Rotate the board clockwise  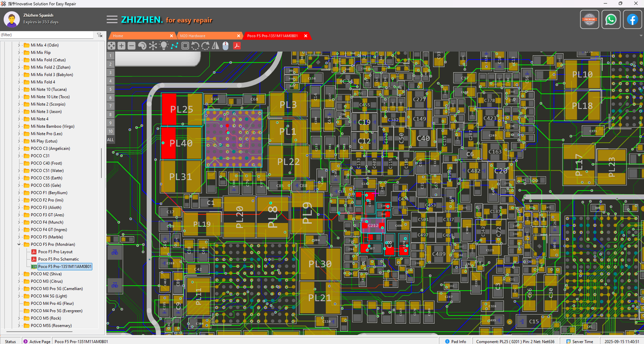pyautogui.click(x=205, y=46)
